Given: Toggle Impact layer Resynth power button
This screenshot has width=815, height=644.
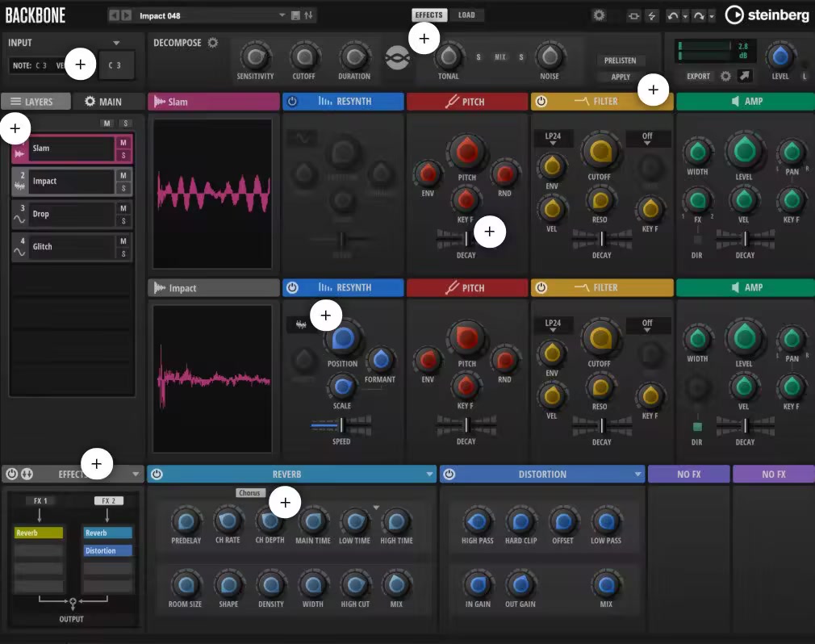Looking at the screenshot, I should 292,287.
